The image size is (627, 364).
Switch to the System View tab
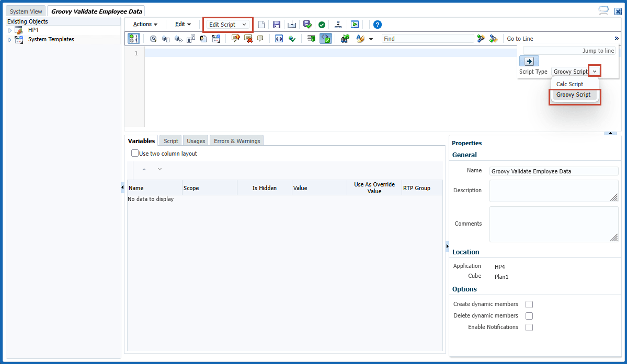pyautogui.click(x=26, y=11)
